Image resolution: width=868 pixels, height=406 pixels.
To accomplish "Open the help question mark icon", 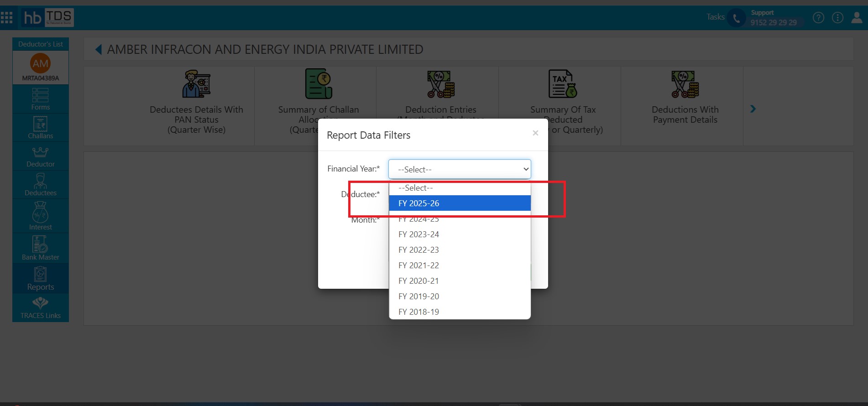I will pos(818,18).
